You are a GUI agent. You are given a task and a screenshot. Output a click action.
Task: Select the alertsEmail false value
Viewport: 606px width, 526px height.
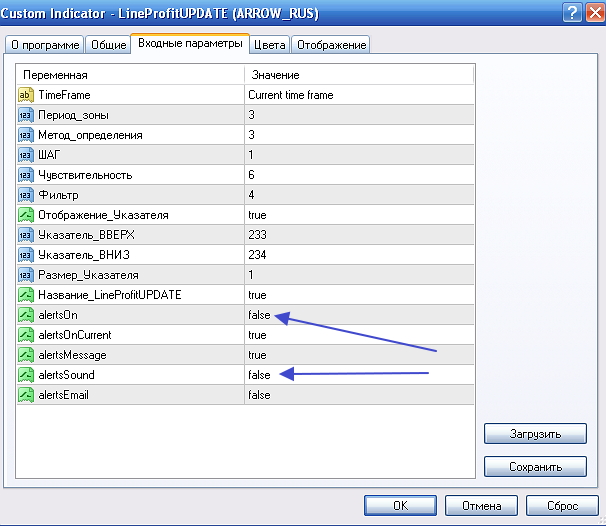pyautogui.click(x=359, y=395)
